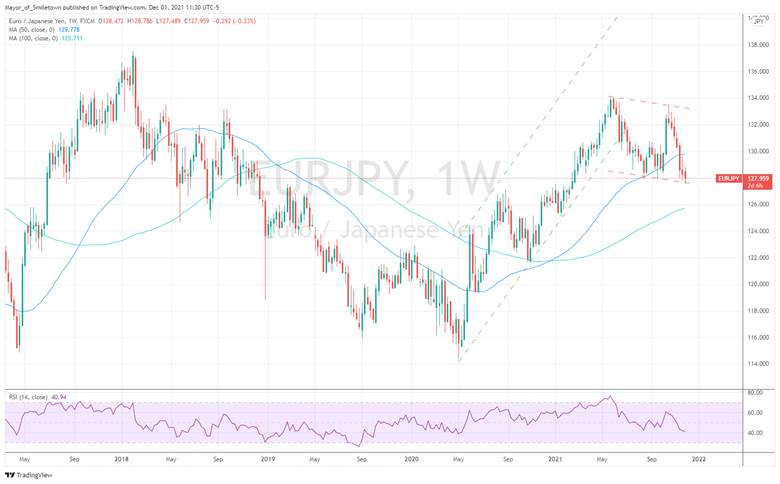Select the high value H128.786 in legend
Image resolution: width=780 pixels, height=484 pixels.
tap(140, 21)
